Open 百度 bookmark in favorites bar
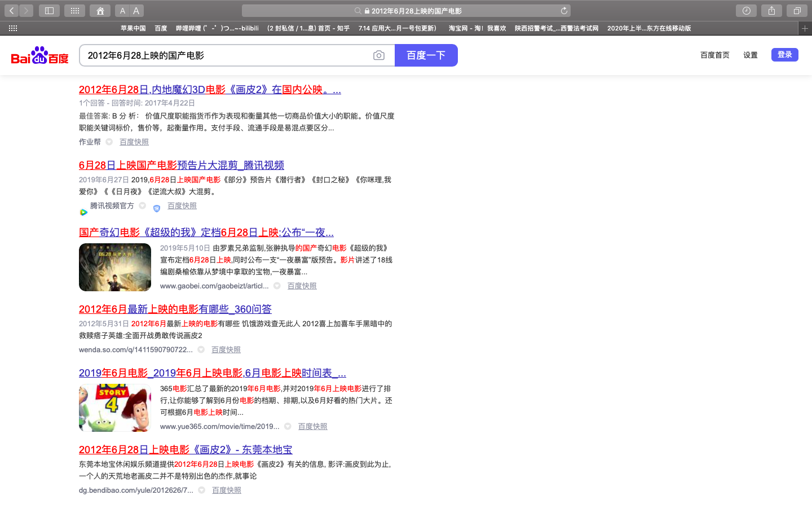812x508 pixels. point(161,28)
